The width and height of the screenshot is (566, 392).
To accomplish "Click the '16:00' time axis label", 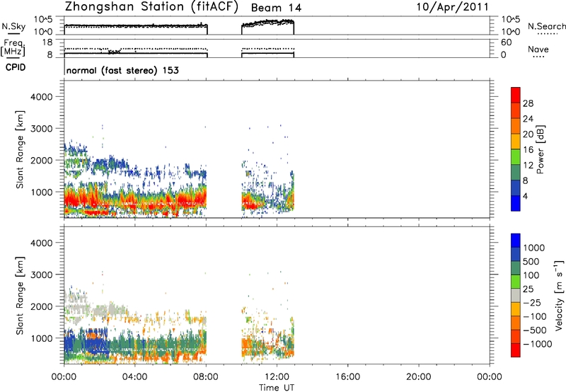I will [347, 377].
